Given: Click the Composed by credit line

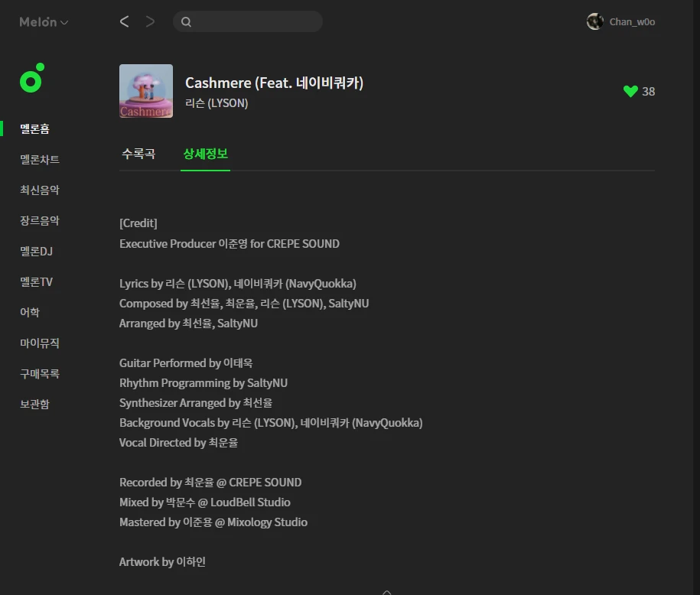Looking at the screenshot, I should coord(244,304).
